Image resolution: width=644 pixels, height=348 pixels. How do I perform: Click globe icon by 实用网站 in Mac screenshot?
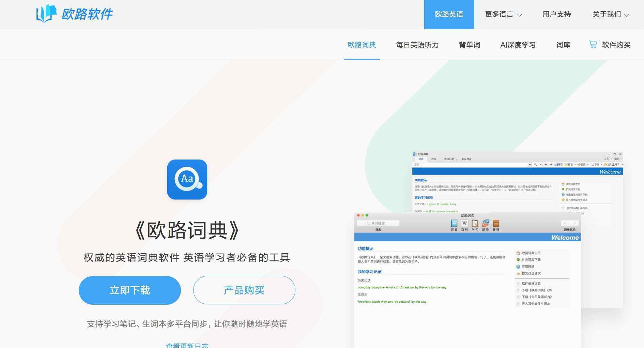pyautogui.click(x=518, y=267)
